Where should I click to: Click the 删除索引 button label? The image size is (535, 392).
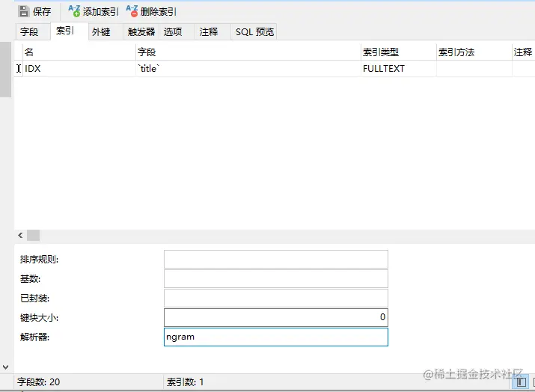tap(159, 12)
